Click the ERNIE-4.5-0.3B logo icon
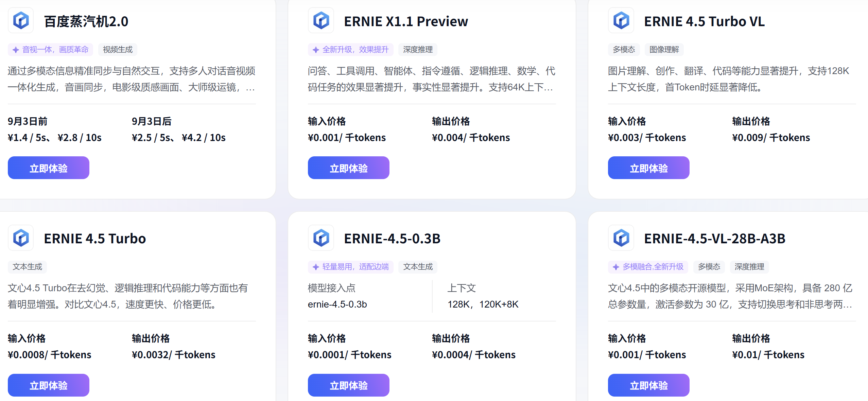This screenshot has width=868, height=401. click(x=321, y=238)
